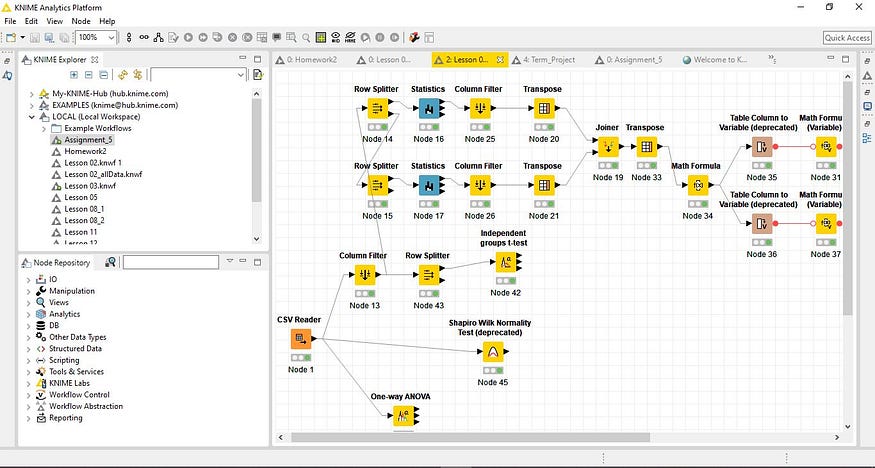875x468 pixels.
Task: Expand the EXAMPLES server tree entry
Action: tap(32, 105)
